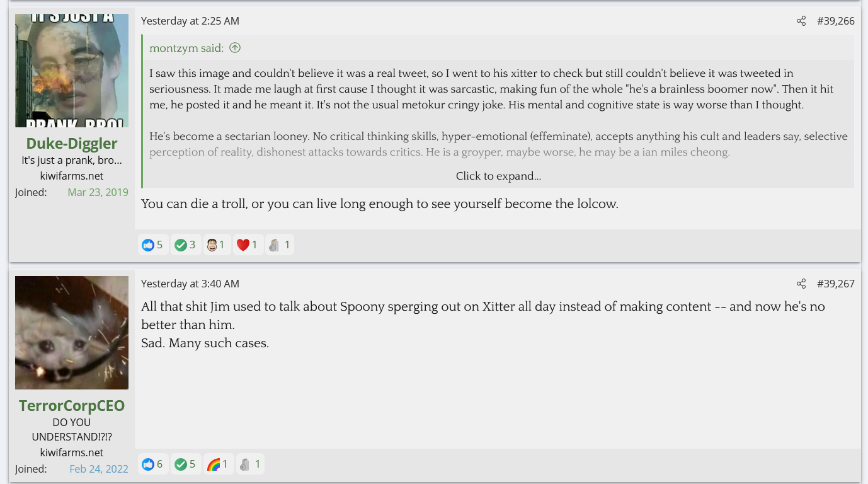Click the rainbow reaction on TerrorCorpCEO's post
This screenshot has height=484, width=868.
[218, 464]
